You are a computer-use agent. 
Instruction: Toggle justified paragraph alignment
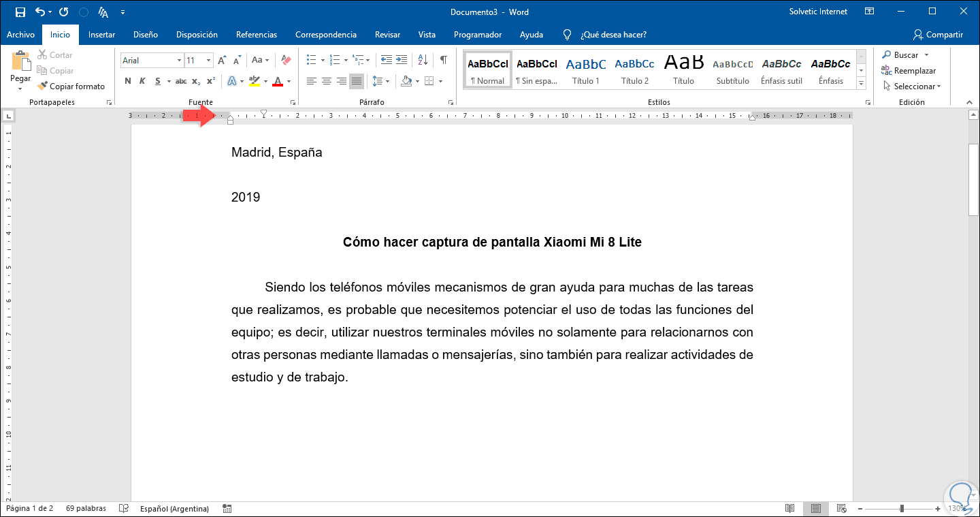[x=357, y=81]
